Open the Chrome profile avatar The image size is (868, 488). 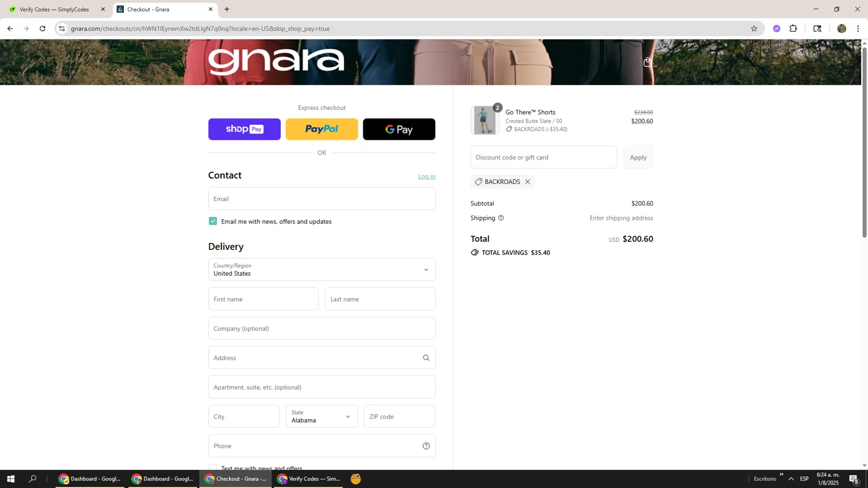[841, 28]
